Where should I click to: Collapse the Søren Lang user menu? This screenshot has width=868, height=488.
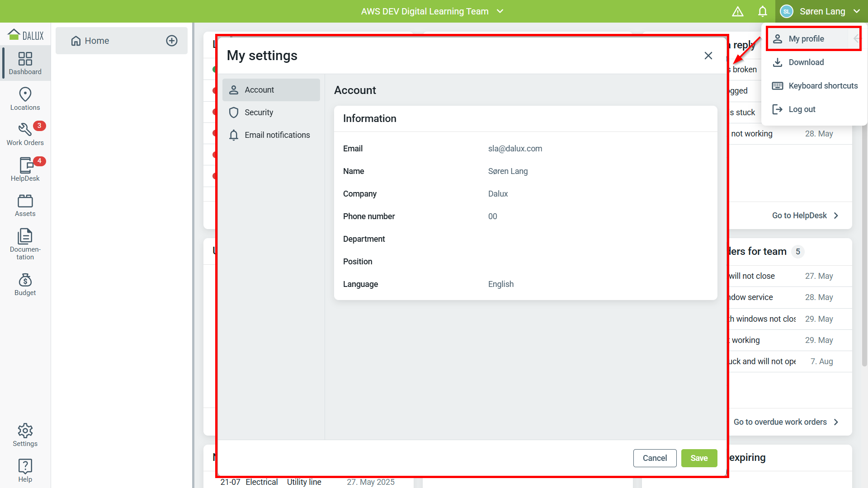click(x=856, y=11)
